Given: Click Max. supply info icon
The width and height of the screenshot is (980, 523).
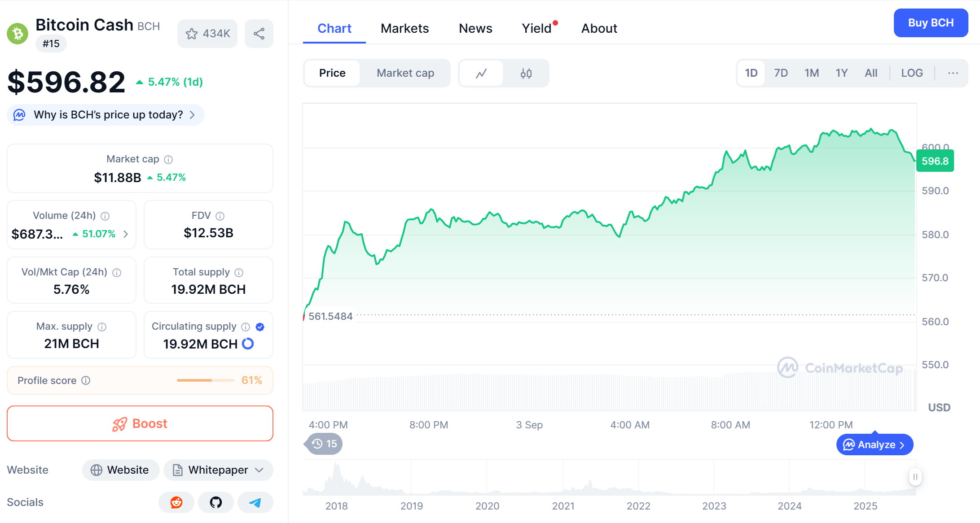Looking at the screenshot, I should coord(102,327).
